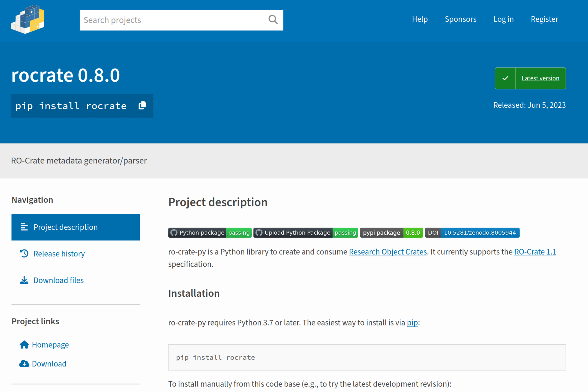588x392 pixels.
Task: Open the DOI zenodo badge
Action: [472, 233]
